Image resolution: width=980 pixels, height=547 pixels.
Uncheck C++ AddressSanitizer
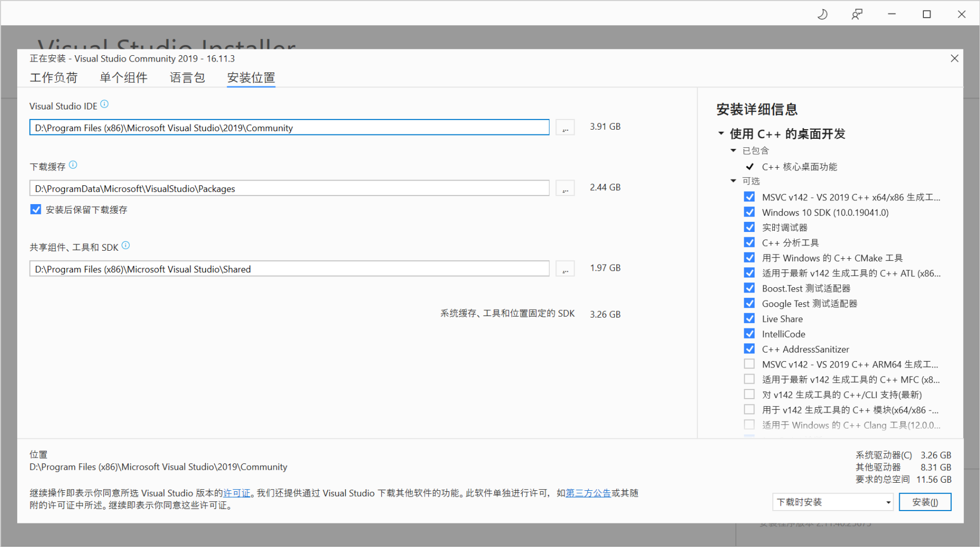tap(749, 349)
